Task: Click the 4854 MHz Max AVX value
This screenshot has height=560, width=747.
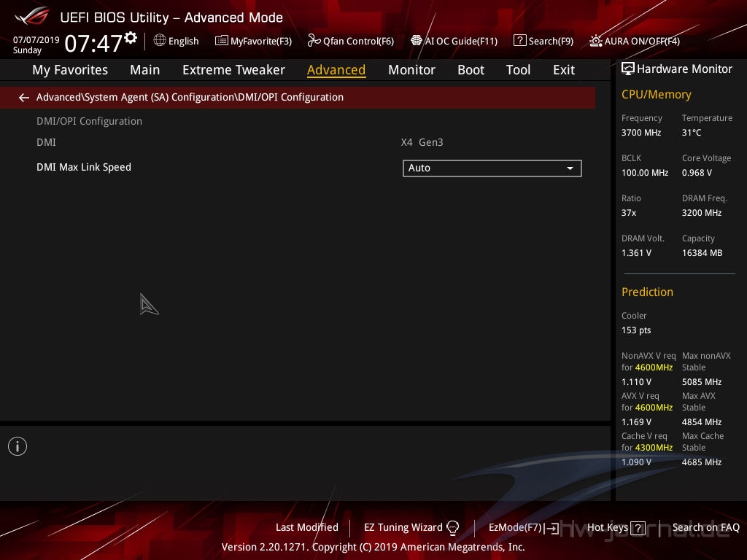Action: point(701,422)
